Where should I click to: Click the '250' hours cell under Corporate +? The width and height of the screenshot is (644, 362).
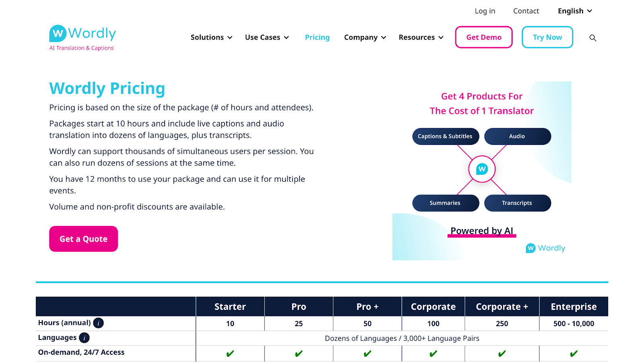tap(502, 323)
